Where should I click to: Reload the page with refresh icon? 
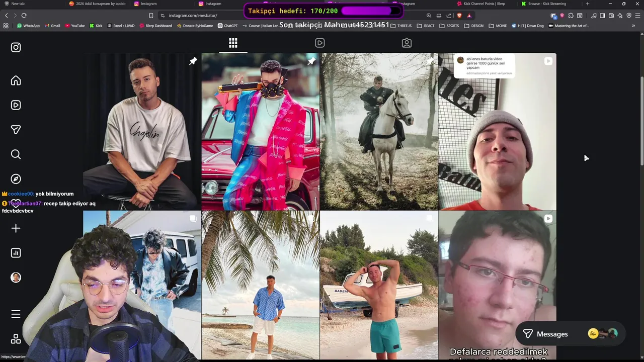(x=24, y=16)
